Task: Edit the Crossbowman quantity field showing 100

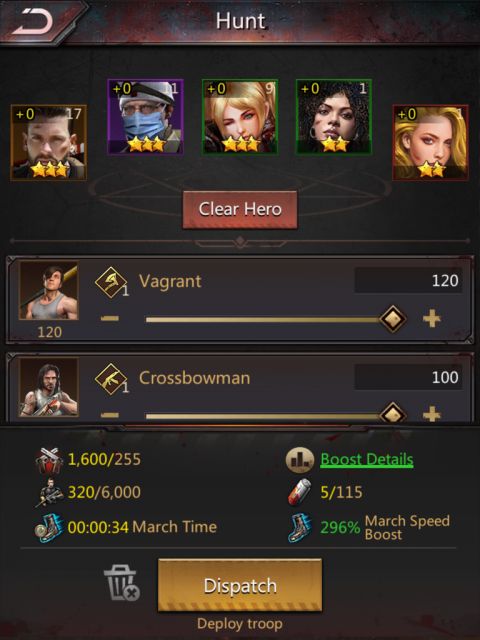Action: (408, 377)
